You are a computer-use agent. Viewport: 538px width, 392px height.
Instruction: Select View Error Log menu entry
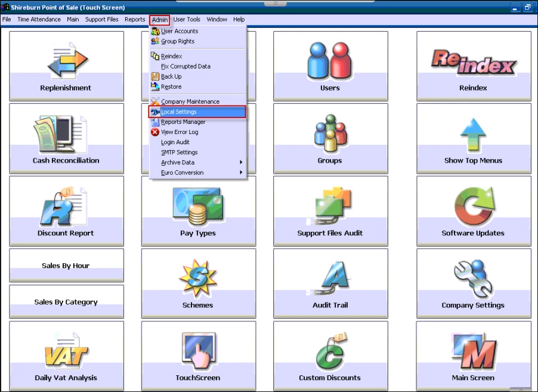[x=198, y=132]
